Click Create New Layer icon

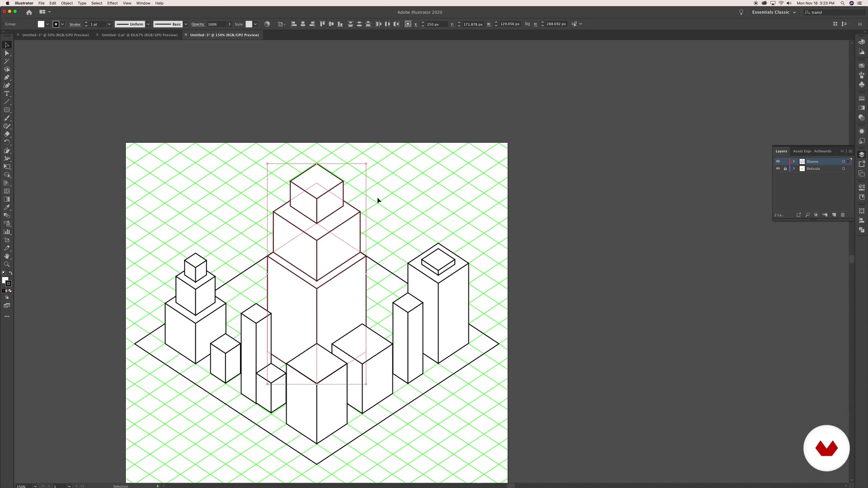[x=834, y=215]
